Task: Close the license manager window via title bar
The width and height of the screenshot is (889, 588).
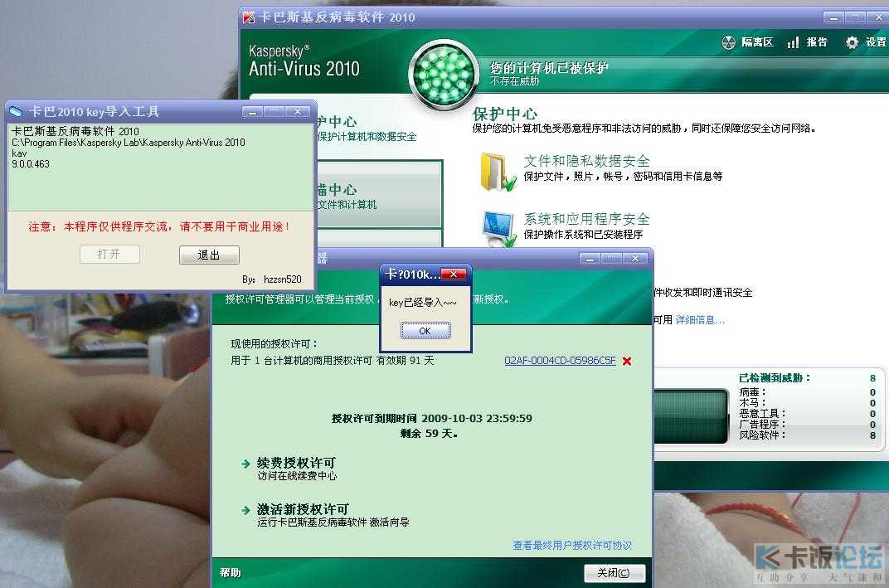Action: [x=635, y=259]
